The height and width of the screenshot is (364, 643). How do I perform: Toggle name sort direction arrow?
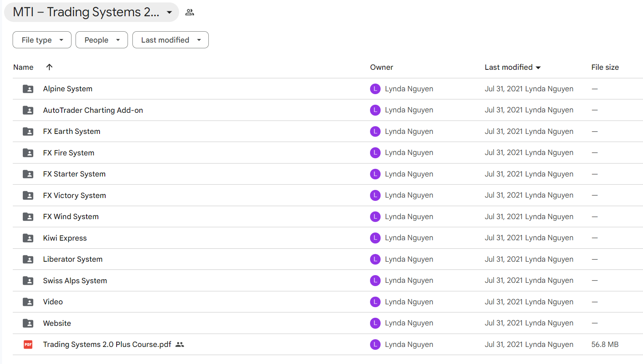[49, 67]
